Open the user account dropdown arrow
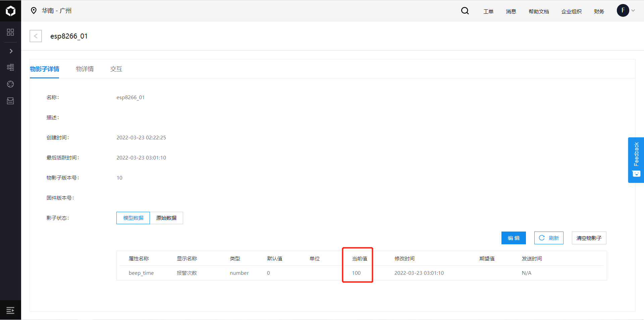 (633, 10)
